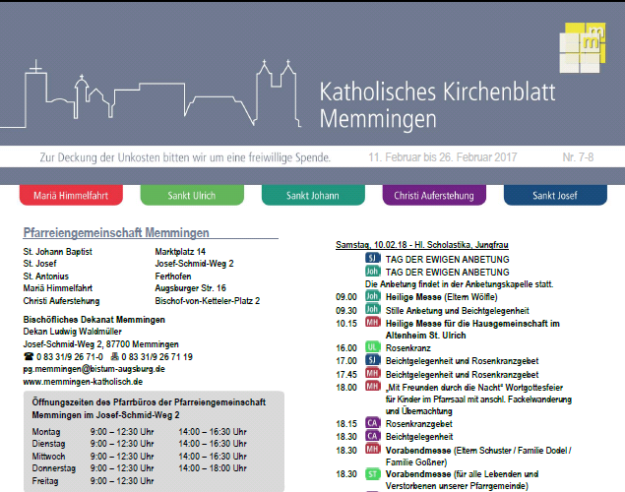Click the Josef-Schmid-Weg 2 address beside St. Josef

(194, 264)
